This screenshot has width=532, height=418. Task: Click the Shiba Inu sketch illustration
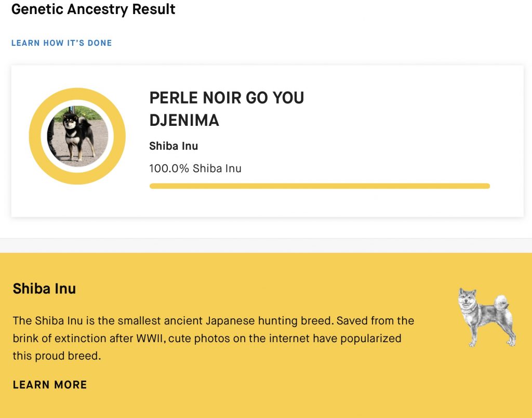pyautogui.click(x=486, y=317)
